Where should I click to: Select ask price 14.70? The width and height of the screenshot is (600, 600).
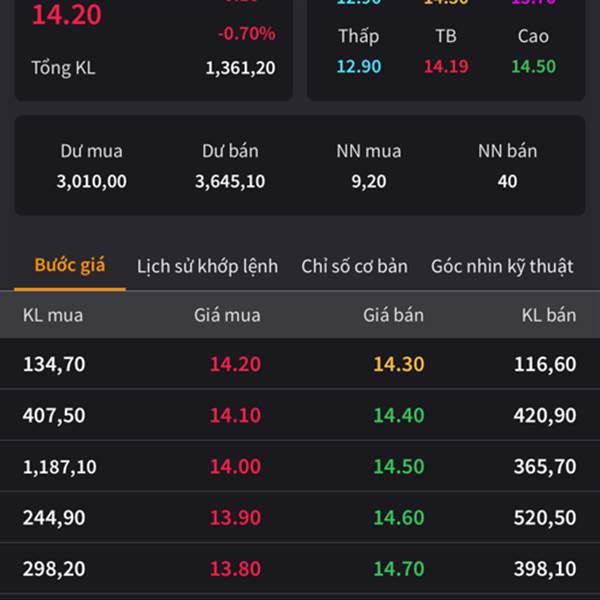pyautogui.click(x=399, y=569)
